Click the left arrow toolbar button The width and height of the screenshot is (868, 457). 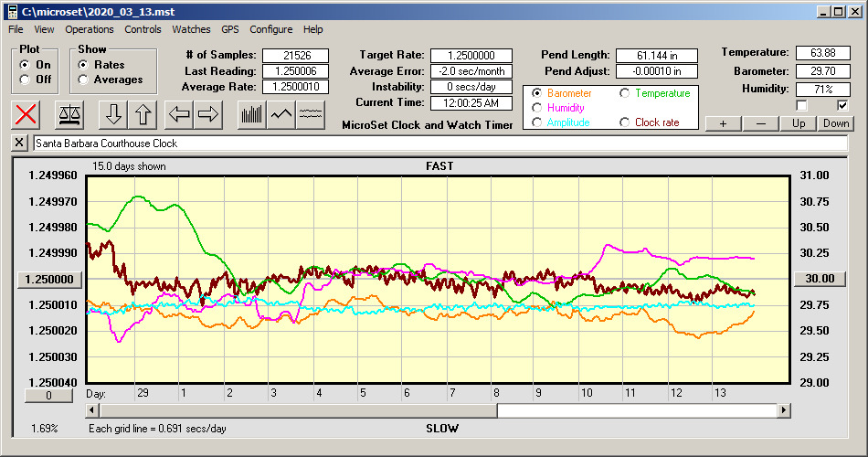point(180,114)
